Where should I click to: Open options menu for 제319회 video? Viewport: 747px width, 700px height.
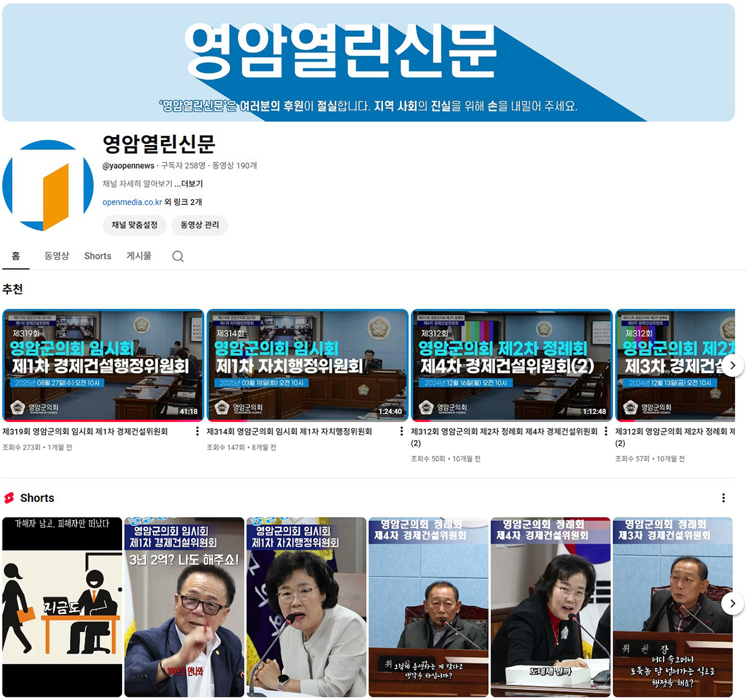197,431
